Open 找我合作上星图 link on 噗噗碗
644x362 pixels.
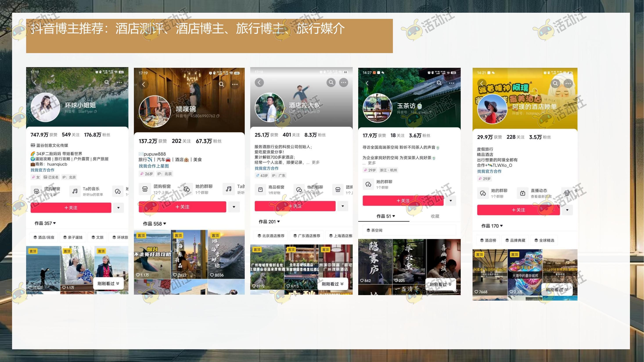(x=154, y=166)
